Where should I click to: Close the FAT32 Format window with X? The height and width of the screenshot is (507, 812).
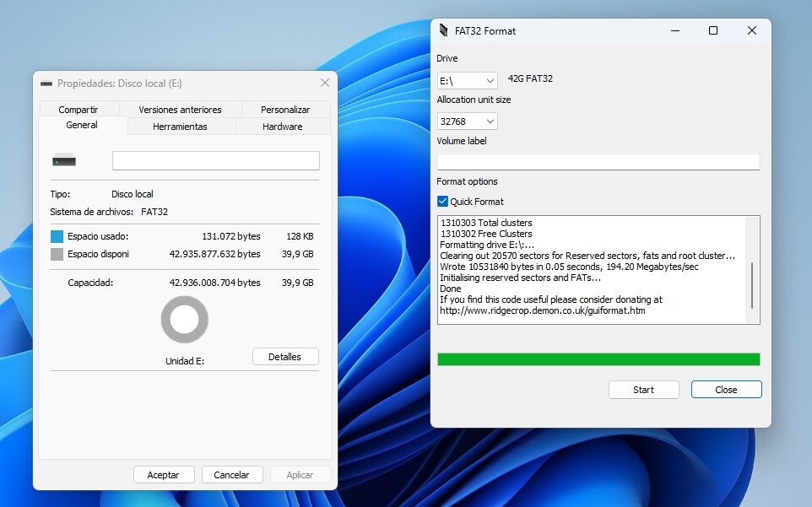point(752,30)
